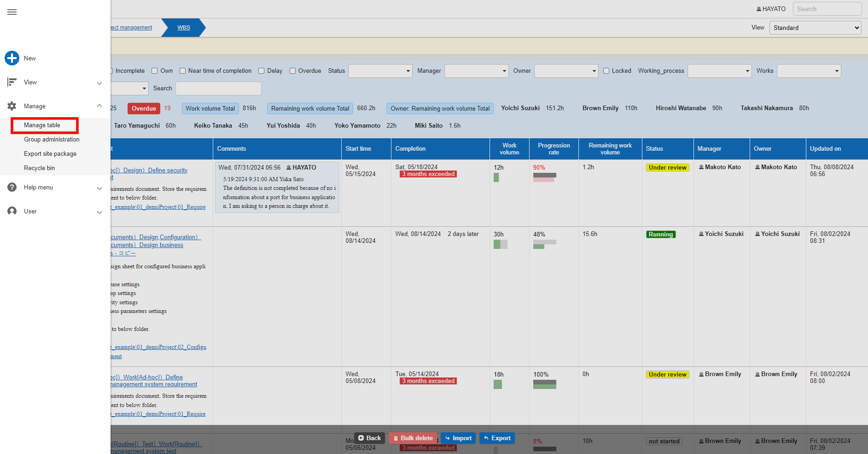Click the Export arrow icon
The height and width of the screenshot is (454, 868).
pos(486,438)
